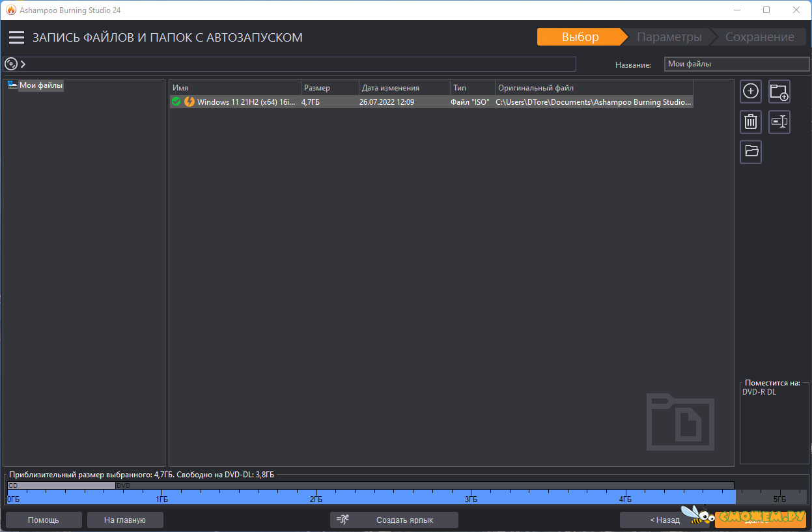This screenshot has width=812, height=532.
Task: Click the Ashampoo flame icon in the title bar
Action: tap(11, 10)
